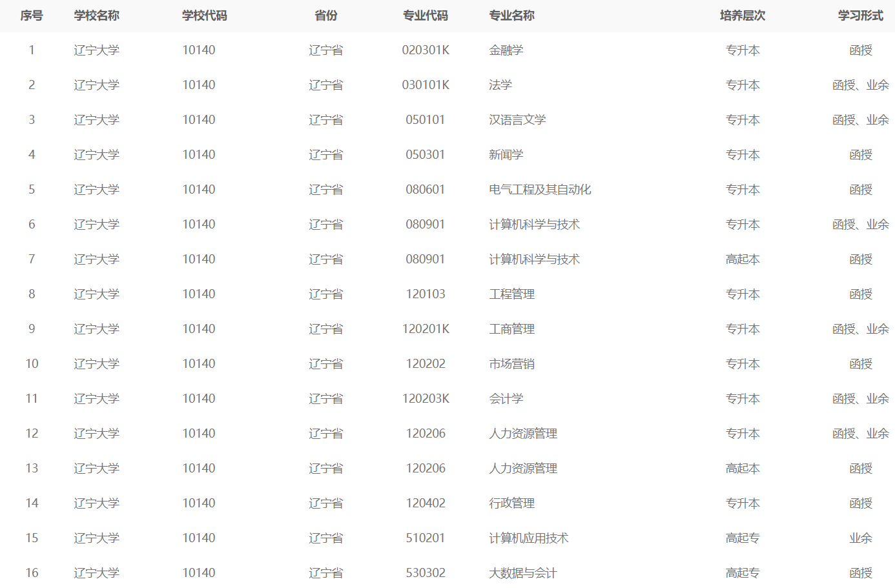Click the 专业代码 column header
895x588 pixels.
[x=426, y=15]
